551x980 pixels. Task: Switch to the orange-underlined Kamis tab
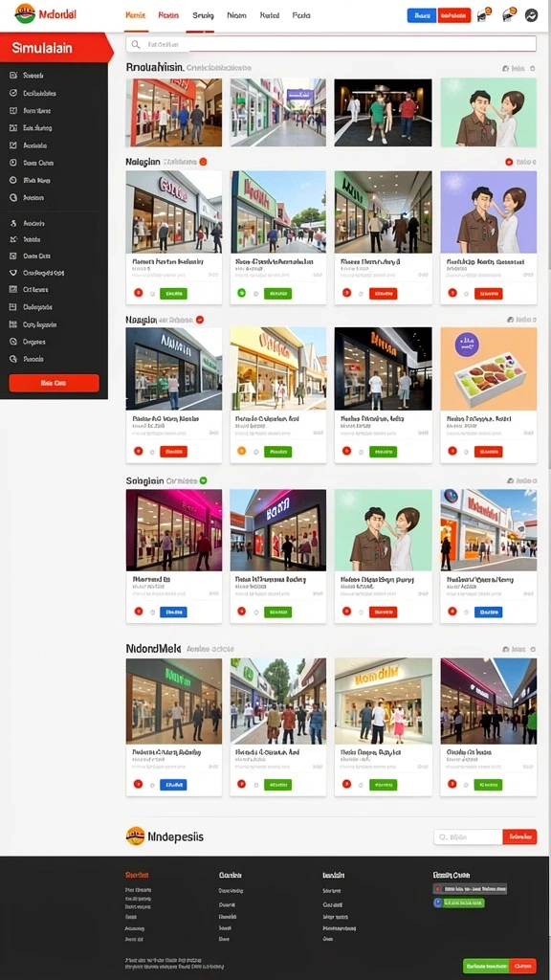tap(136, 15)
